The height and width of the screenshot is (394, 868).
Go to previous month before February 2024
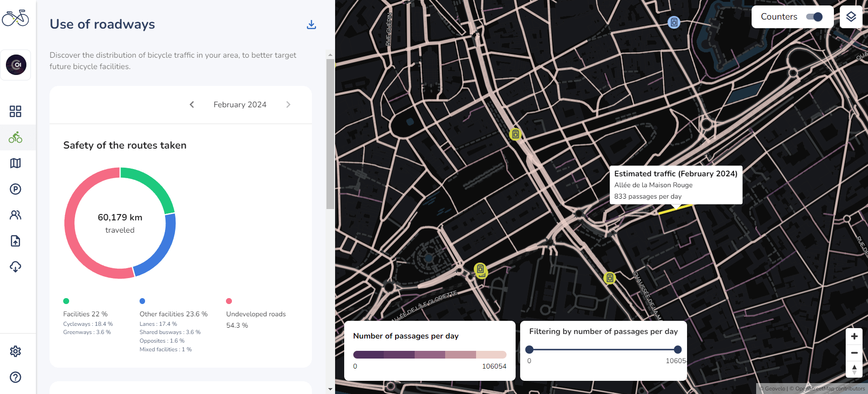click(192, 105)
